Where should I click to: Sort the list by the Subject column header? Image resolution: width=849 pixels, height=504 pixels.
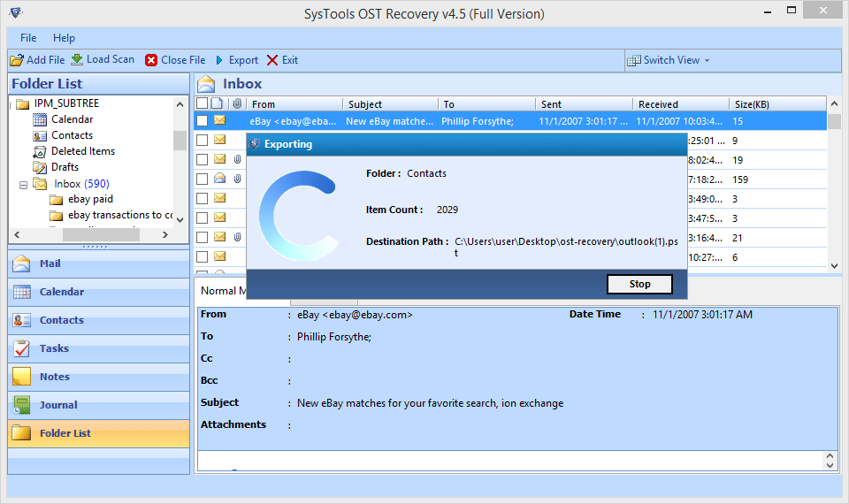[x=390, y=104]
